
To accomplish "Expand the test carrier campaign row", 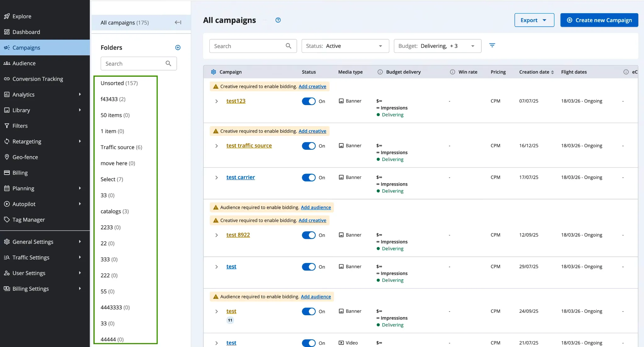I will pyautogui.click(x=216, y=178).
